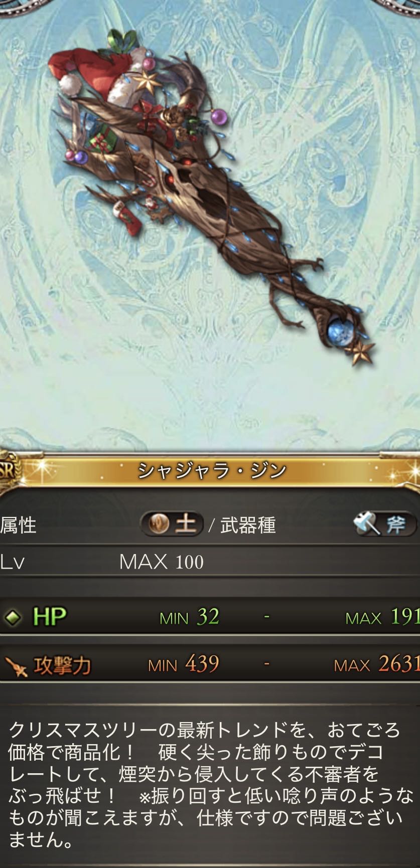This screenshot has width=420, height=868.
Task: Click the HP MIN 32 value
Action: 189,617
